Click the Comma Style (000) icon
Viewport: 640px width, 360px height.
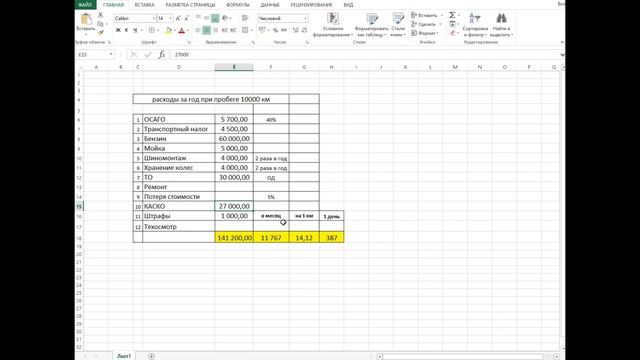pos(284,30)
